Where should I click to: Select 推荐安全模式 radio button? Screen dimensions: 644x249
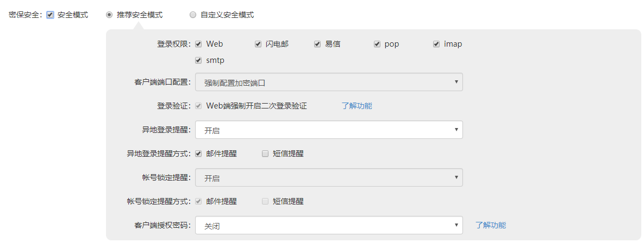[109, 15]
